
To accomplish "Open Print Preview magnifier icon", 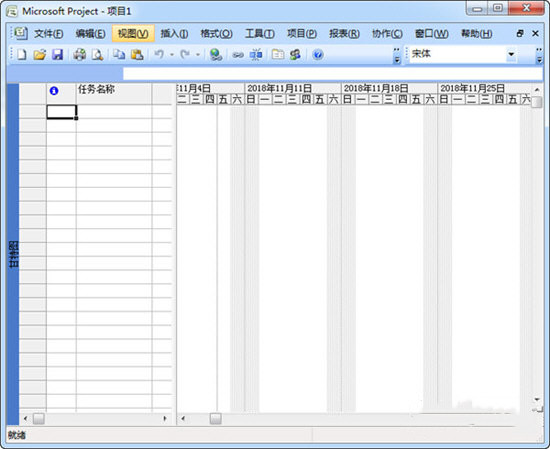I will pos(97,54).
